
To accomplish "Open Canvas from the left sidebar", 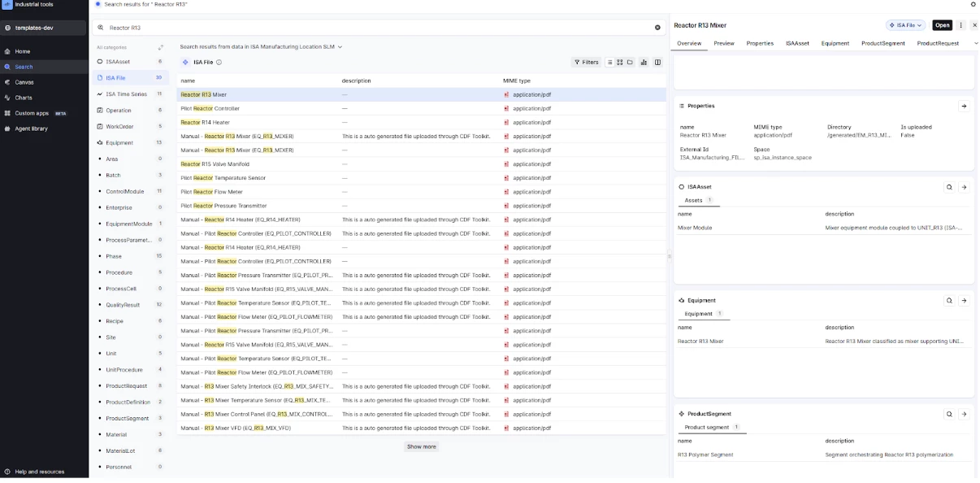I will point(24,82).
